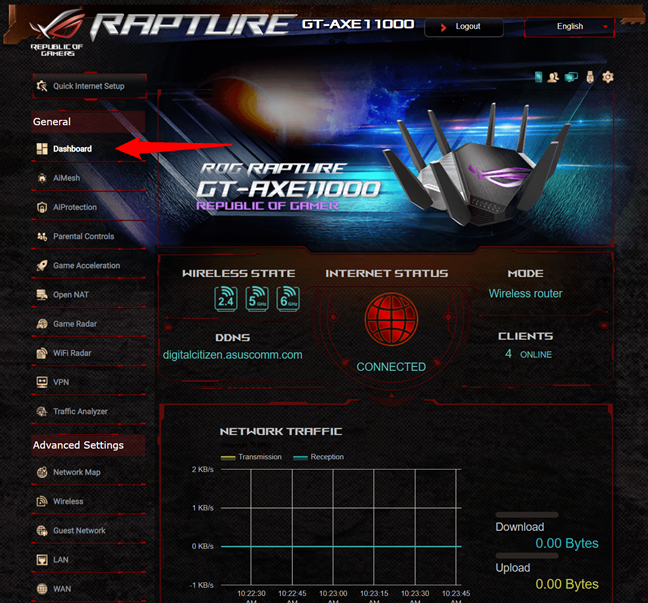Click the INTERNET STATUS heading
The image size is (648, 603).
(x=386, y=274)
